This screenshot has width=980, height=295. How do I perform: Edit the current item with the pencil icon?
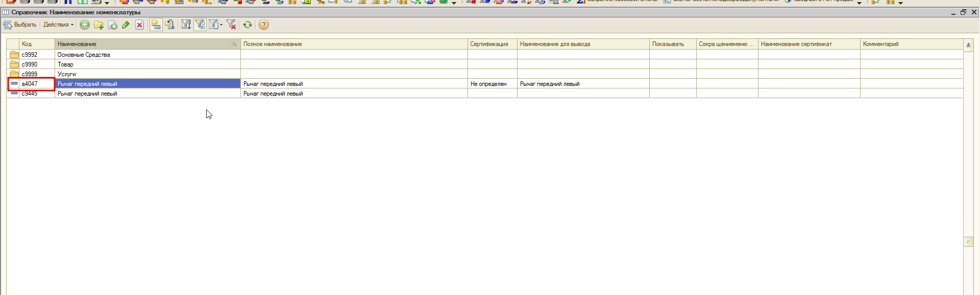click(x=126, y=25)
